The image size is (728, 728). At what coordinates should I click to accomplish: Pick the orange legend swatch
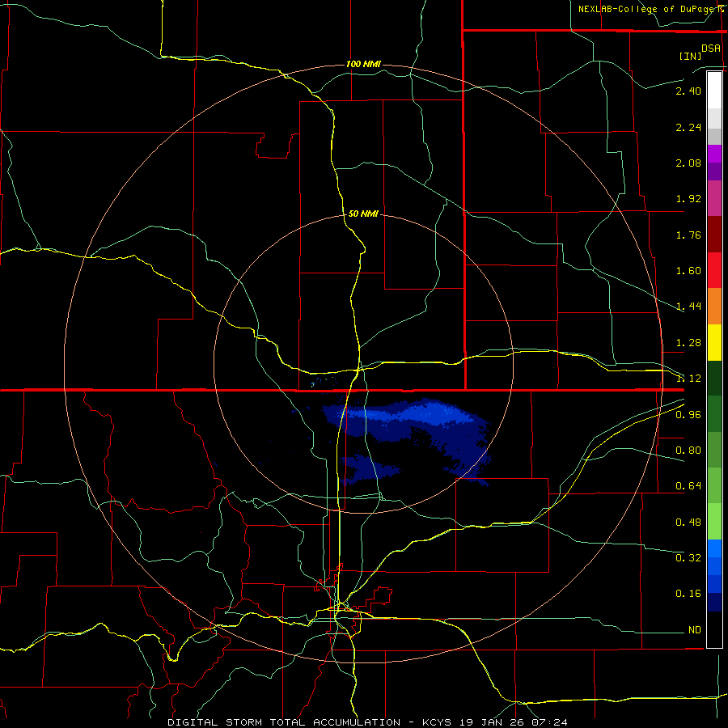click(714, 307)
